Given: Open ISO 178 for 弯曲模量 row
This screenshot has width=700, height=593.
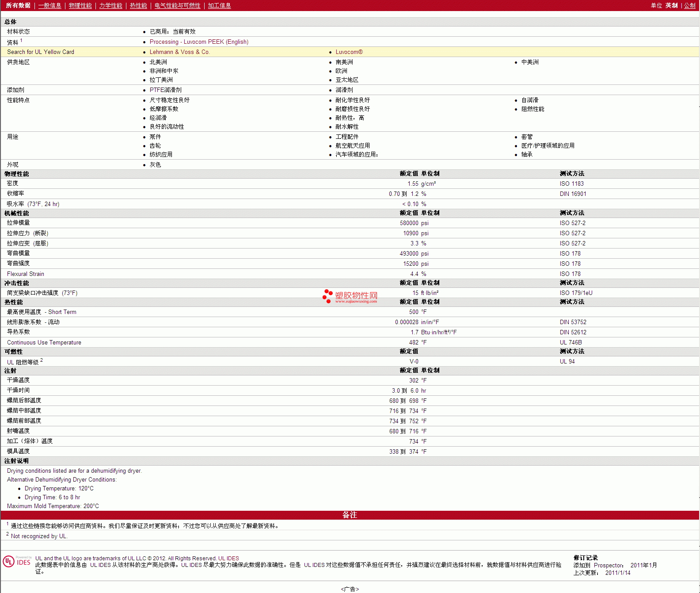Looking at the screenshot, I should [570, 253].
